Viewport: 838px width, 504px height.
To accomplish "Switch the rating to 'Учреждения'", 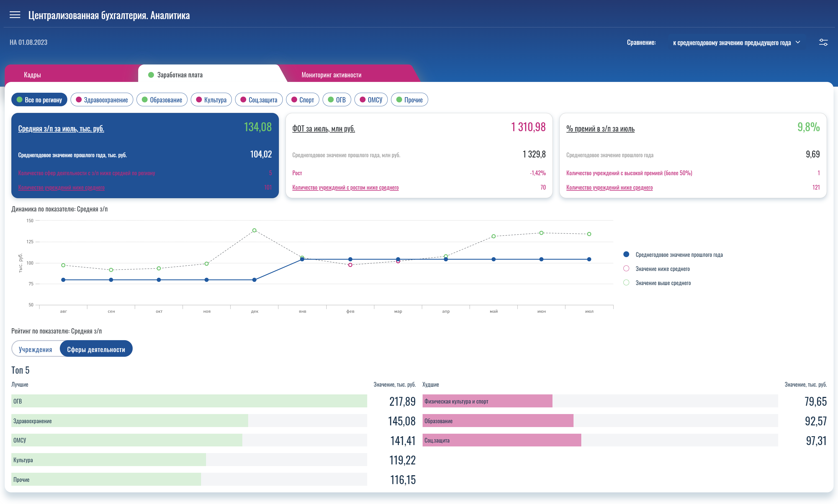I will coord(35,349).
